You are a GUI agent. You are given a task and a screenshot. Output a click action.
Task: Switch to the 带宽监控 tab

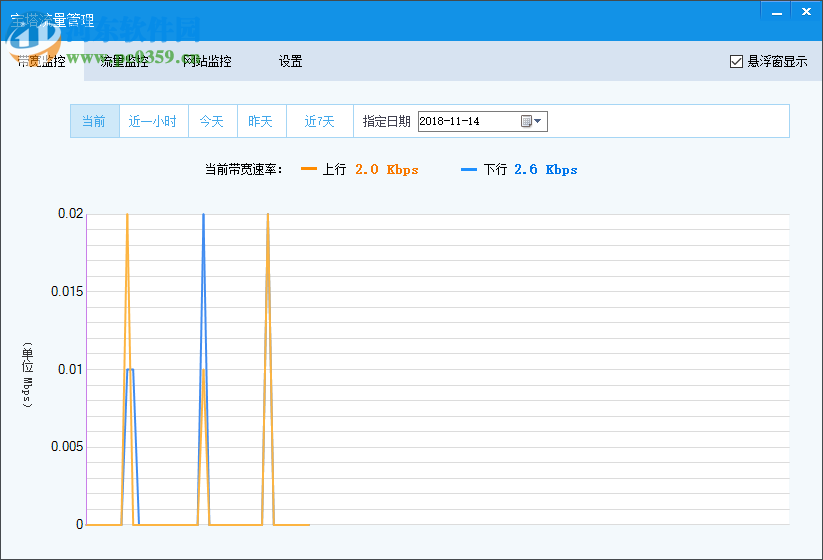[42, 61]
